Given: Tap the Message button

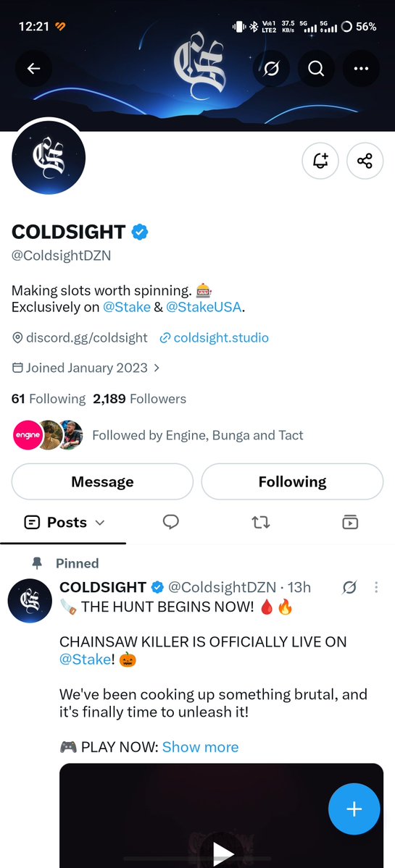Looking at the screenshot, I should tap(102, 481).
